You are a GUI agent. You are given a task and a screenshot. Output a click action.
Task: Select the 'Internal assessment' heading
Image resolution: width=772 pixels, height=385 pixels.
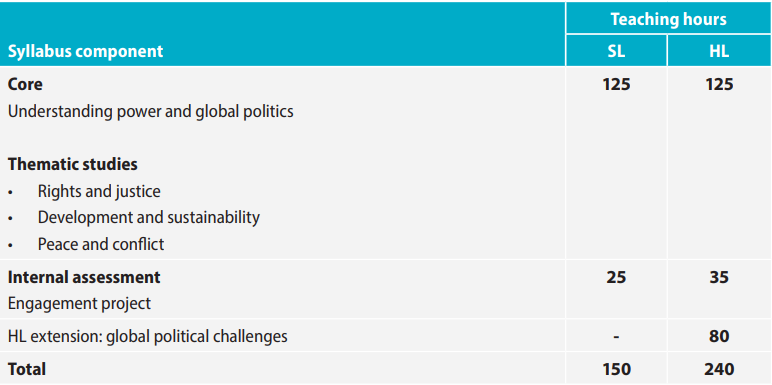point(84,277)
